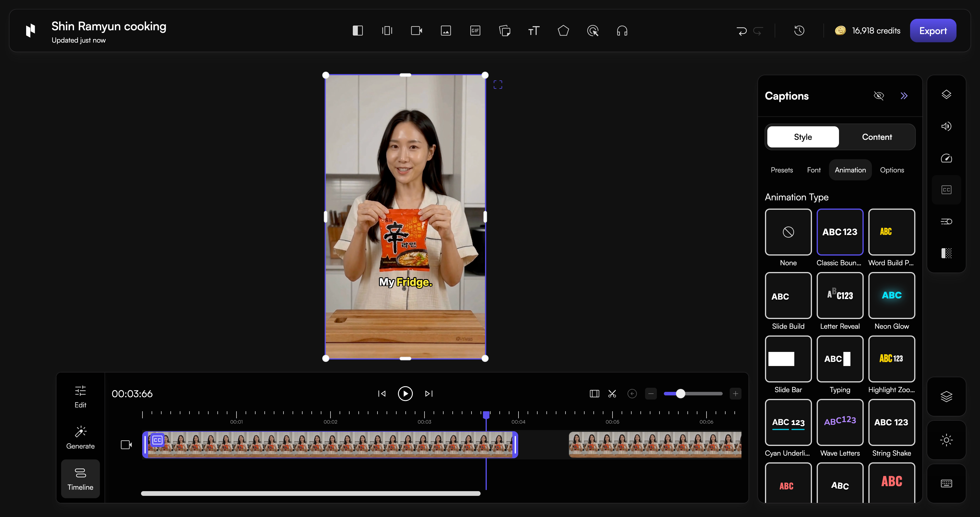Open the layout panel icon in top toolbar
Viewport: 980px width, 517px height.
358,31
